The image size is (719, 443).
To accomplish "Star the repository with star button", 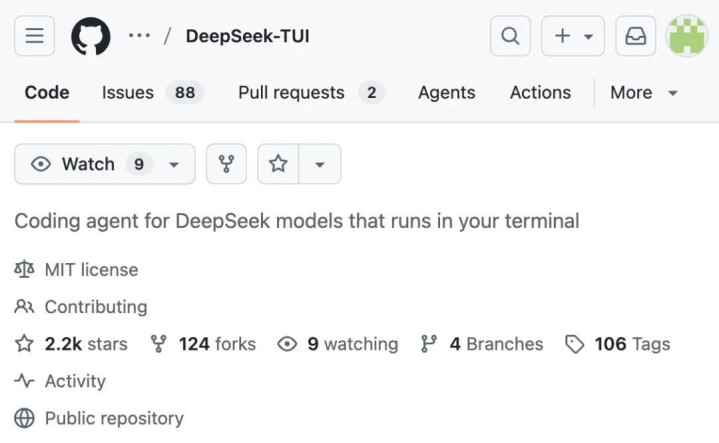I will point(278,164).
